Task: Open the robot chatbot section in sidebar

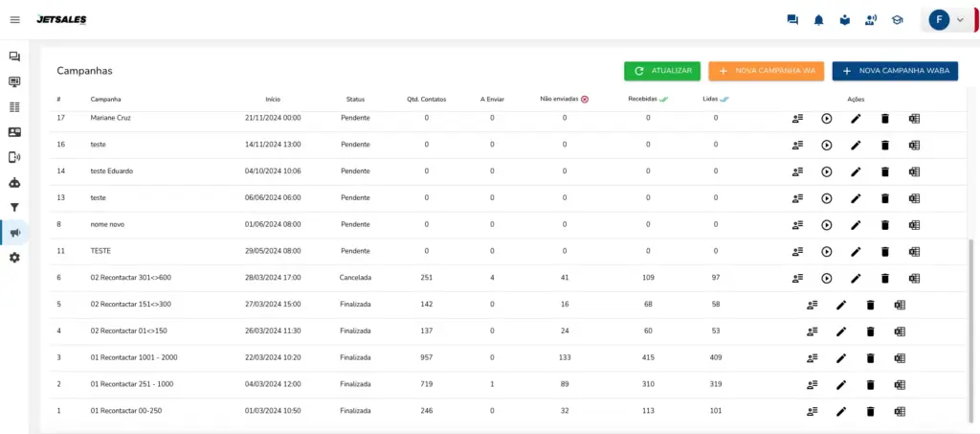Action: coord(14,182)
